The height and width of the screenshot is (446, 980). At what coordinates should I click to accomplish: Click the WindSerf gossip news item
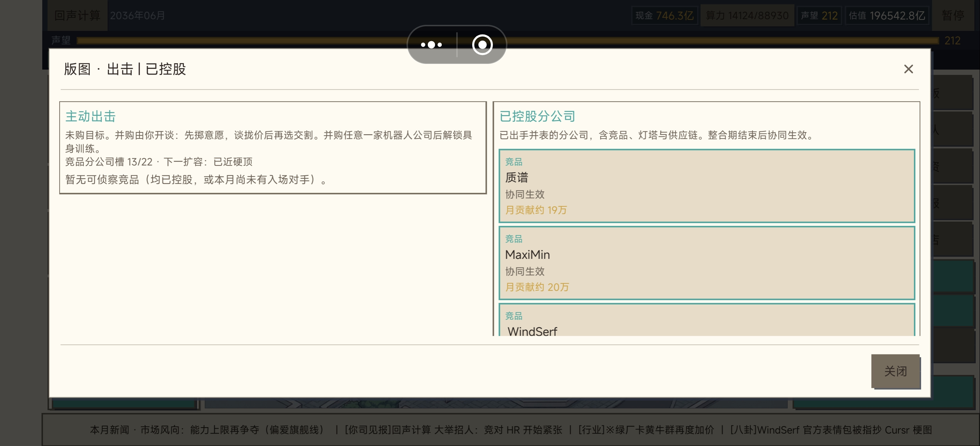pos(831,430)
